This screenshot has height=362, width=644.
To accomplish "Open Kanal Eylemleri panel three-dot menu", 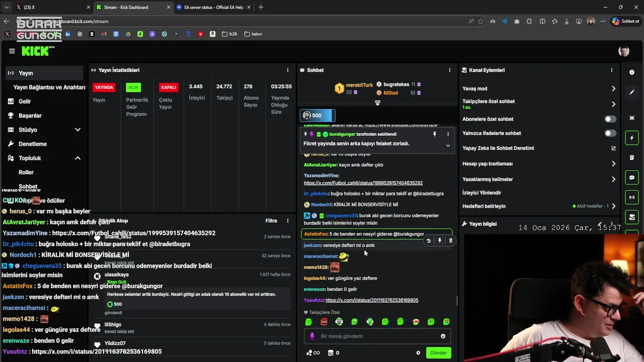I will point(612,70).
